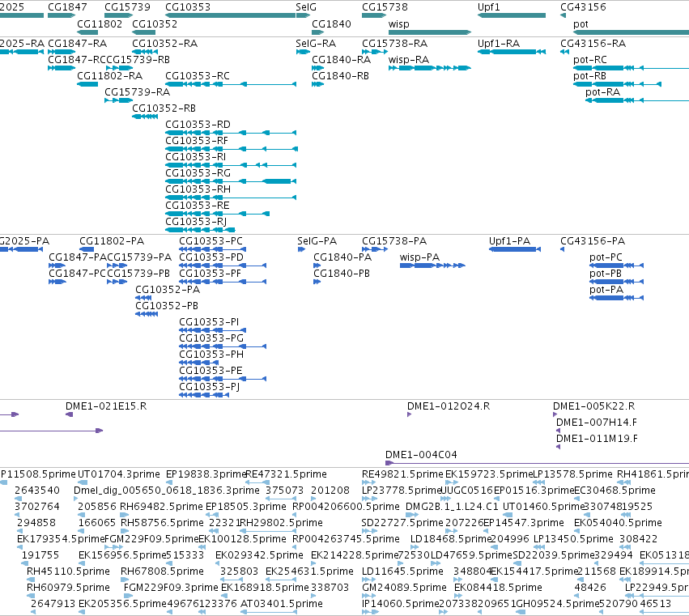689x616 pixels.
Task: Click the CG1840-PB protein label
Action: point(342,274)
